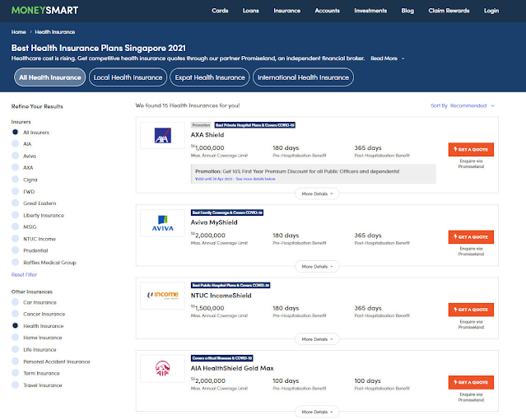Get a quote for AIA HealthShield Gold Max

[x=471, y=382]
